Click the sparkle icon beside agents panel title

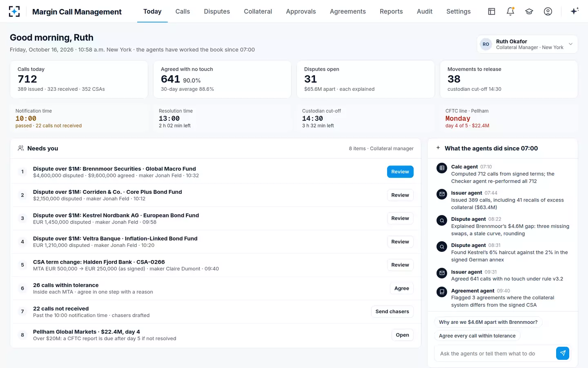tap(438, 148)
